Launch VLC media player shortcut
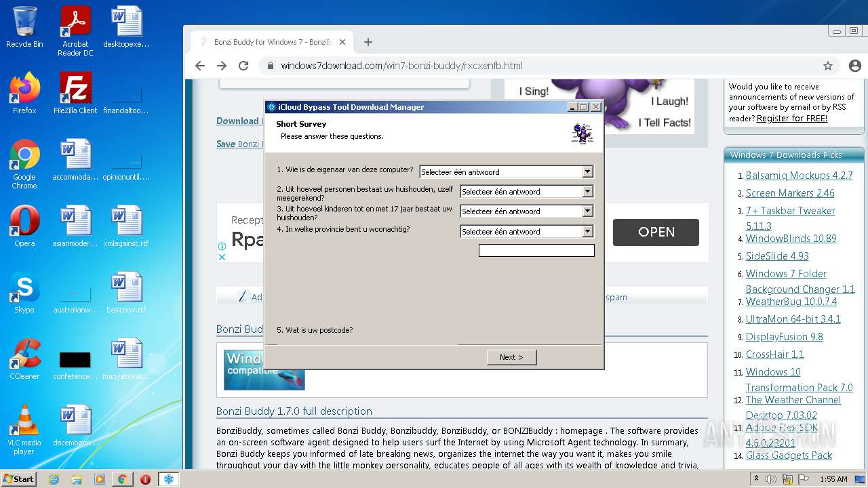Screen dimensions: 868x488 24,430
